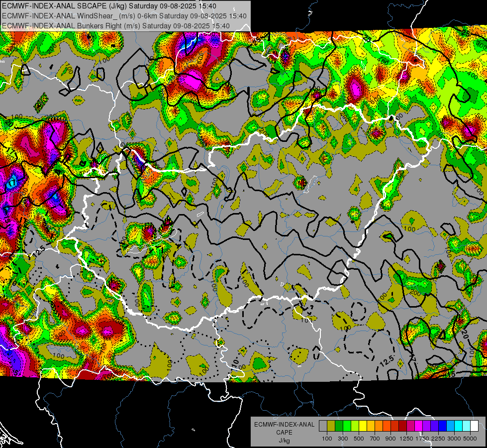Click the olive swatch in the CAPE legend
Viewport: 487px width, 448px height.
pyautogui.click(x=331, y=426)
